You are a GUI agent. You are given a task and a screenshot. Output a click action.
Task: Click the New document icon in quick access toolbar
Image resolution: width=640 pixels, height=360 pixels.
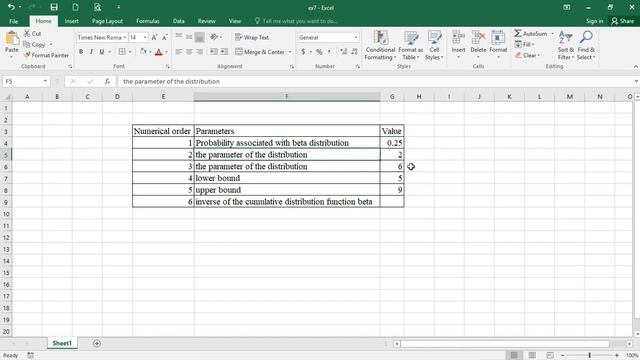[x=76, y=7]
